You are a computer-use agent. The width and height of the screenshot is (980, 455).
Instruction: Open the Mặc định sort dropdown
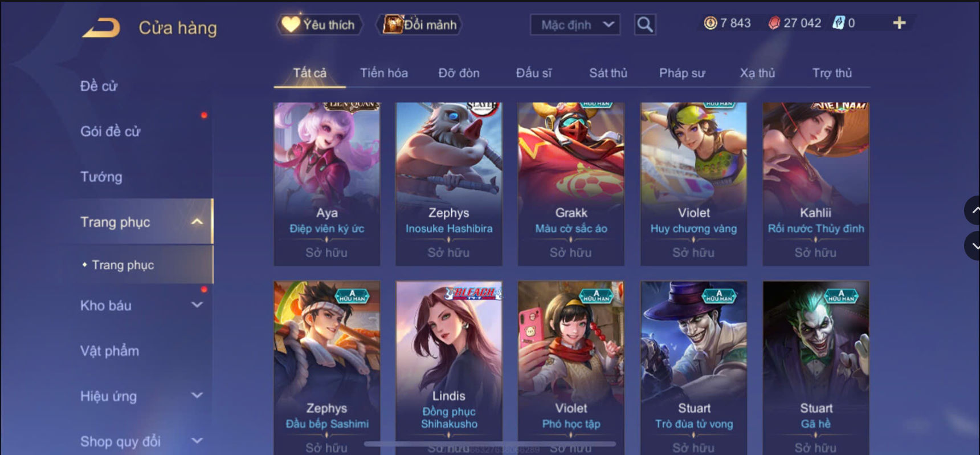[x=575, y=25]
